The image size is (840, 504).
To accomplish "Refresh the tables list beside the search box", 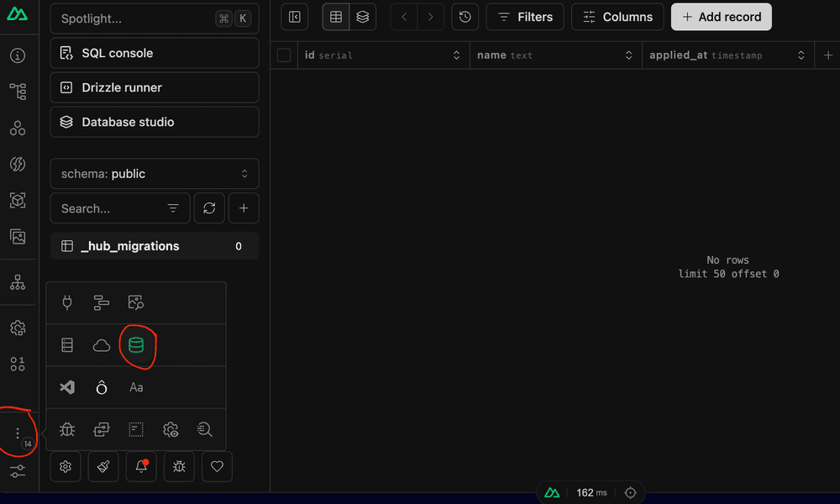I will [209, 207].
